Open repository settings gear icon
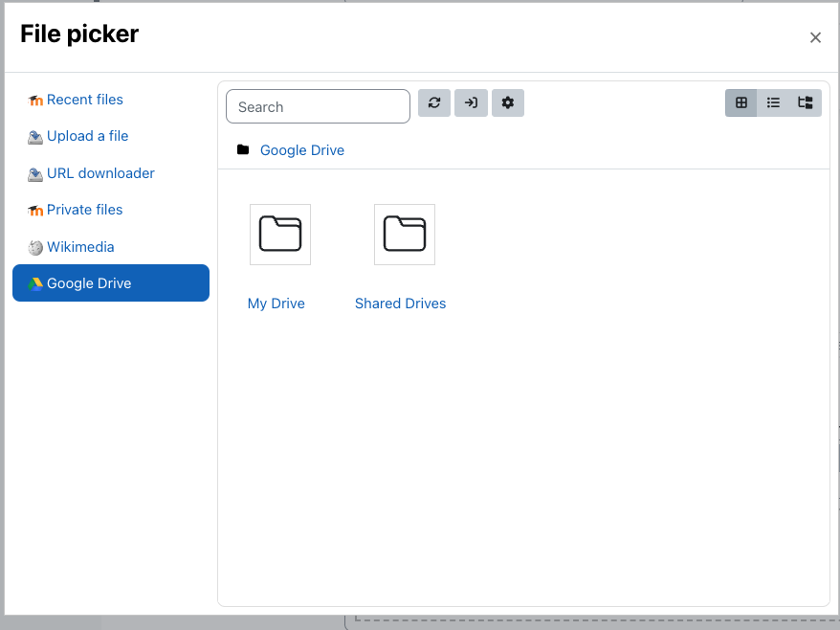The image size is (840, 630). point(508,103)
